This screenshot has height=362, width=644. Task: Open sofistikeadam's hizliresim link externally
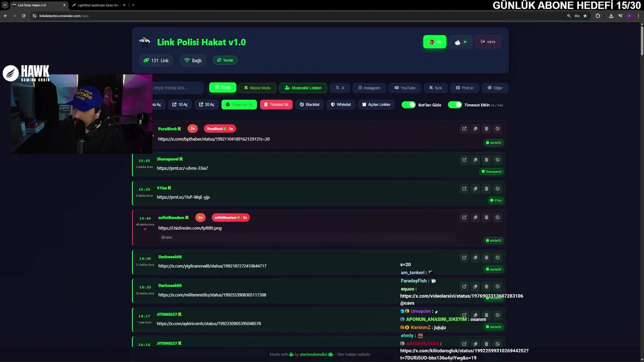pos(464,217)
